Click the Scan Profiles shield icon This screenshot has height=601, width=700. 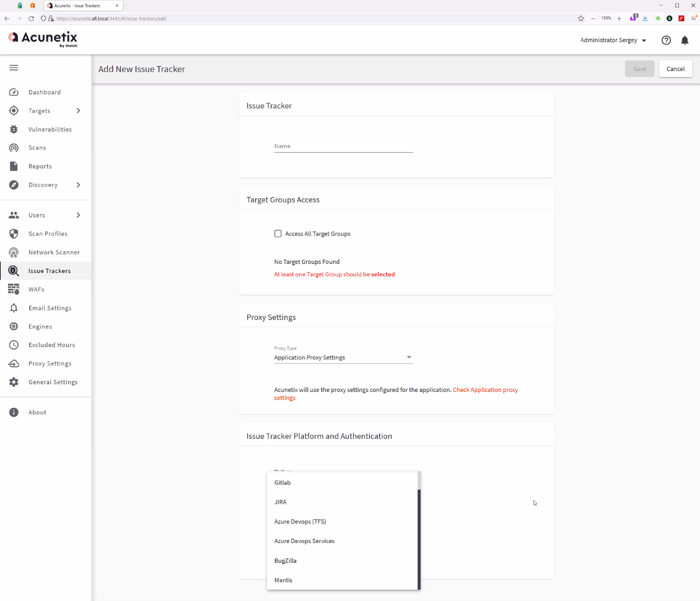pyautogui.click(x=14, y=234)
